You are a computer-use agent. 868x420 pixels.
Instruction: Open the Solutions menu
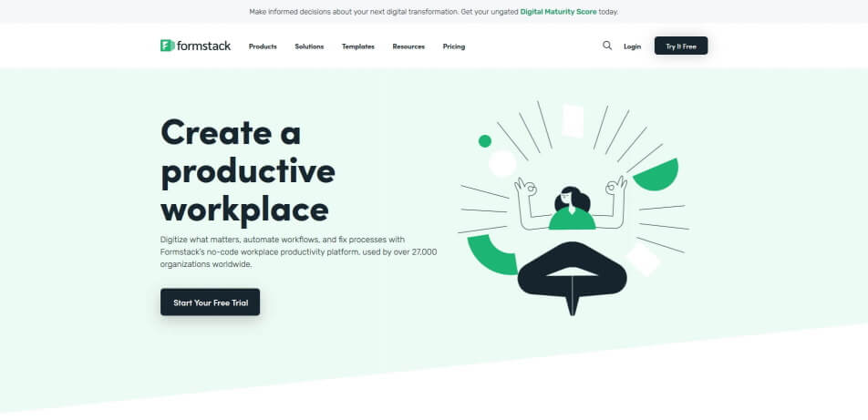309,46
